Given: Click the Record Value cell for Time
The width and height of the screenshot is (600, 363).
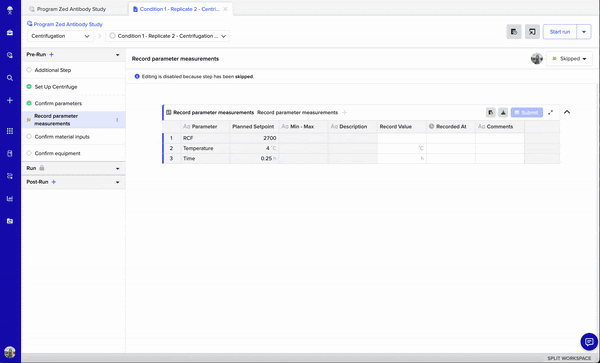Looking at the screenshot, I should coord(402,158).
